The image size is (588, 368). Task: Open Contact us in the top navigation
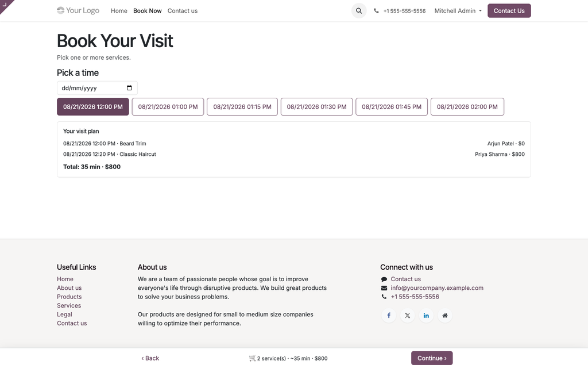coord(183,11)
